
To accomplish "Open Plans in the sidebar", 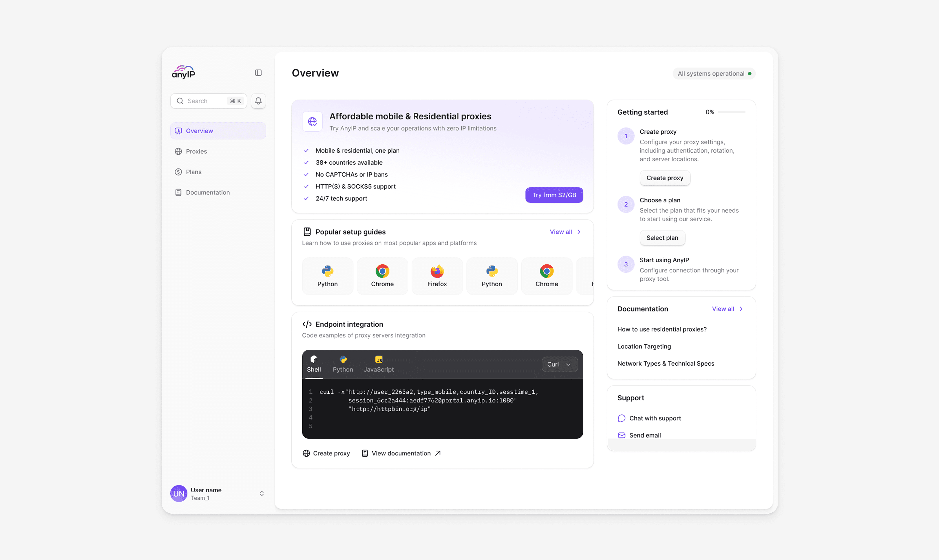I will (193, 172).
